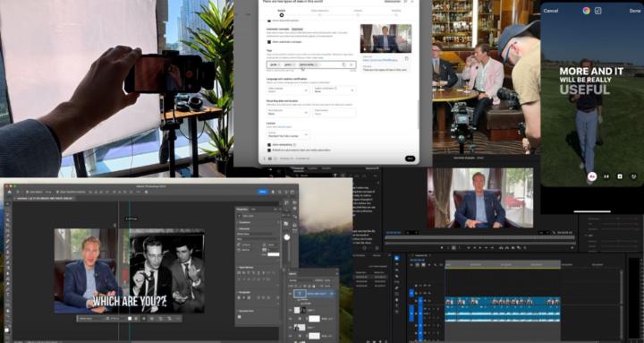Open the Caption certification dropdown
This screenshot has width=644, height=343.
click(x=335, y=90)
